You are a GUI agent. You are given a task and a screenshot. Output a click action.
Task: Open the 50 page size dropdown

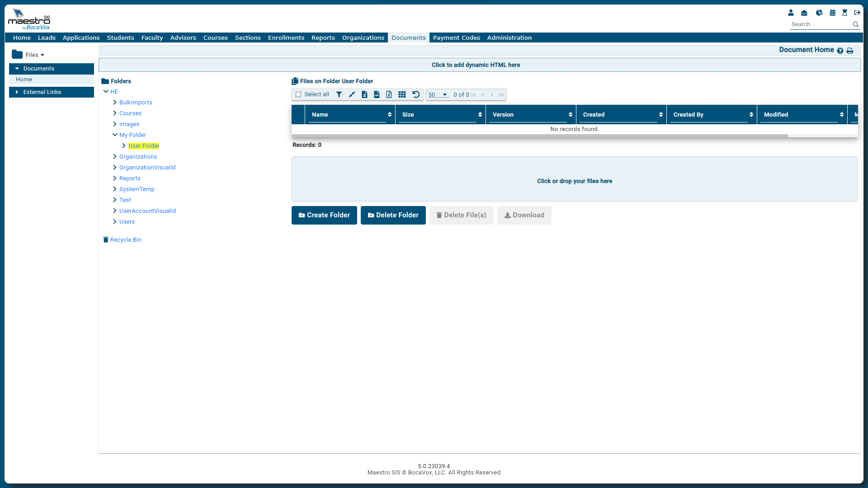pos(438,94)
